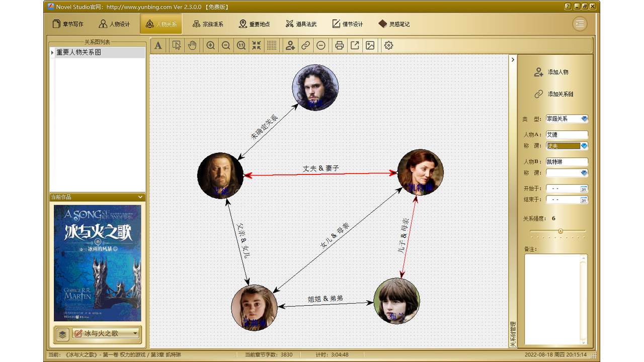
Task: Select the text annotation tool
Action: 158,45
